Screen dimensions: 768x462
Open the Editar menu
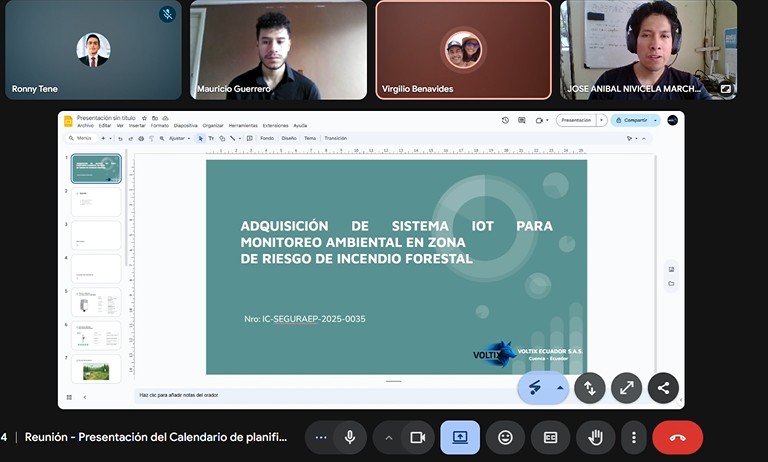pos(105,126)
